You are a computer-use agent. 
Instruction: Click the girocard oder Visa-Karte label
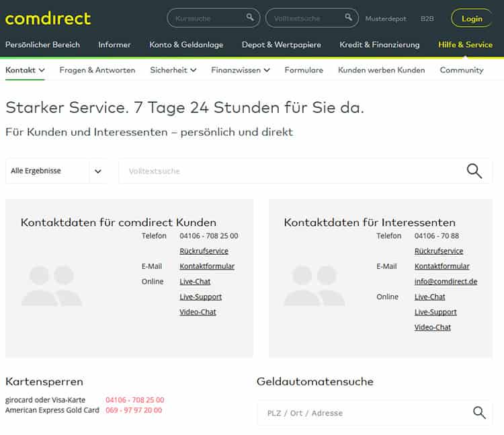click(45, 400)
